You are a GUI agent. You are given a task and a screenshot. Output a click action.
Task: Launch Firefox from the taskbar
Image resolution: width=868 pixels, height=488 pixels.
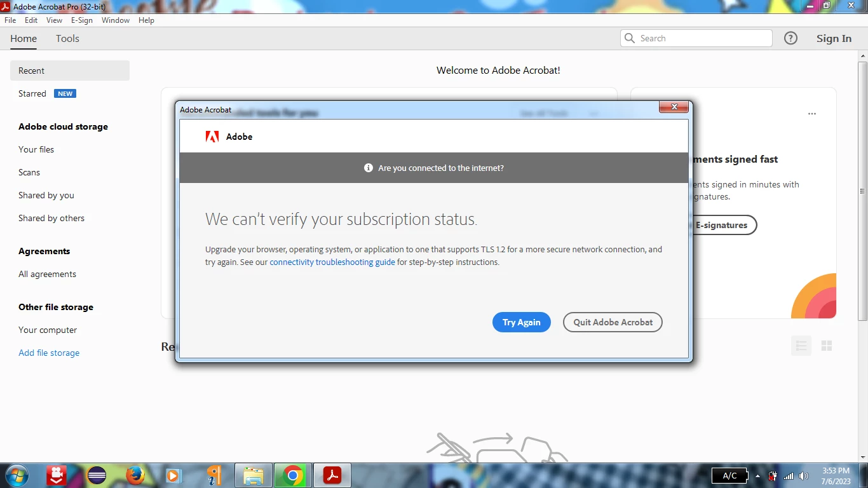pos(135,475)
